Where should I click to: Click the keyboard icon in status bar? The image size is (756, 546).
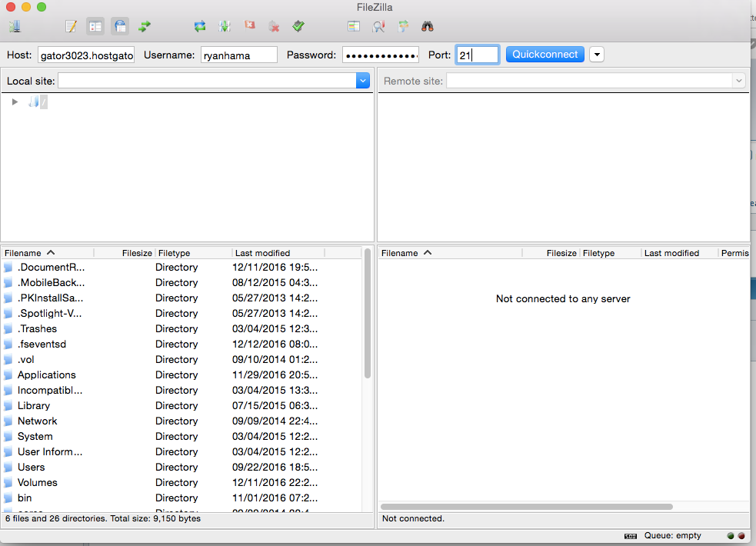point(631,536)
